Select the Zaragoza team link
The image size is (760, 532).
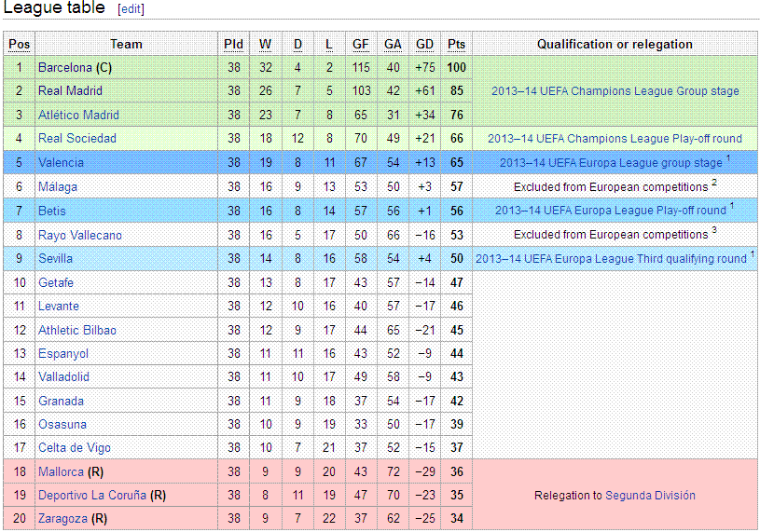pyautogui.click(x=63, y=518)
